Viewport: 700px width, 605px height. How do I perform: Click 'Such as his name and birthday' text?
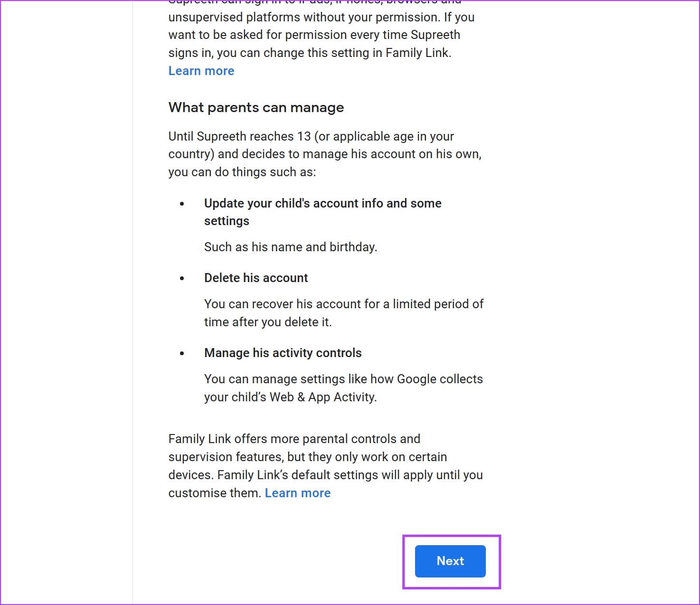[290, 247]
